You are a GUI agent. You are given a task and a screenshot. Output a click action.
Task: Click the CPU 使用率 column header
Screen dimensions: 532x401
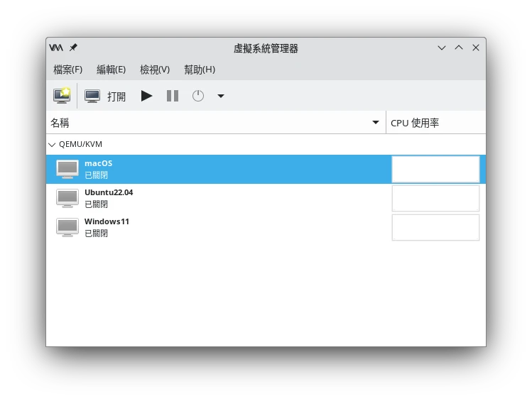[x=415, y=123]
